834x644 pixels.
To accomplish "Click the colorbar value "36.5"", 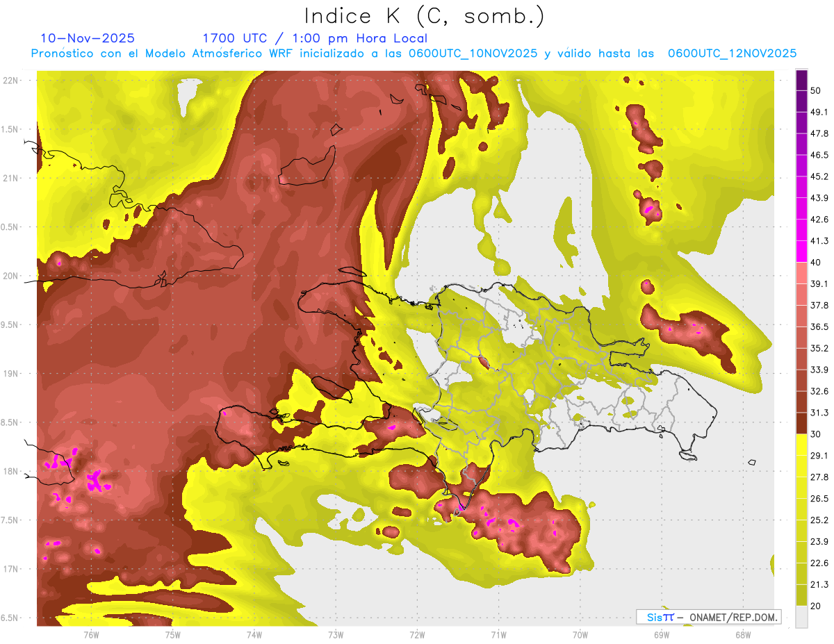I will 819,327.
